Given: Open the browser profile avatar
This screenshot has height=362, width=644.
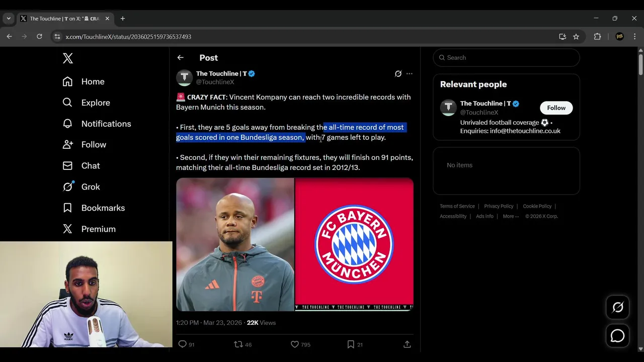Looking at the screenshot, I should coord(620,37).
